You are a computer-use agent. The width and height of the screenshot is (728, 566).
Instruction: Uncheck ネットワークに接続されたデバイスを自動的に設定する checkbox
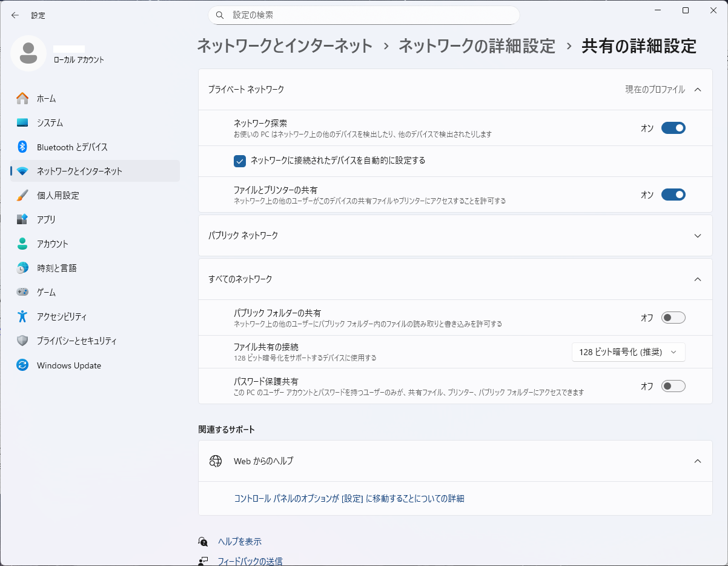[x=240, y=161]
